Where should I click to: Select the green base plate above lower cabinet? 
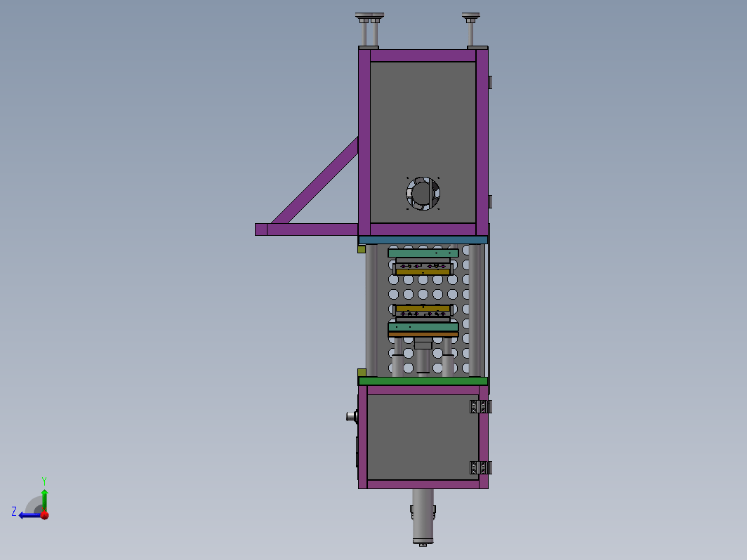point(423,381)
